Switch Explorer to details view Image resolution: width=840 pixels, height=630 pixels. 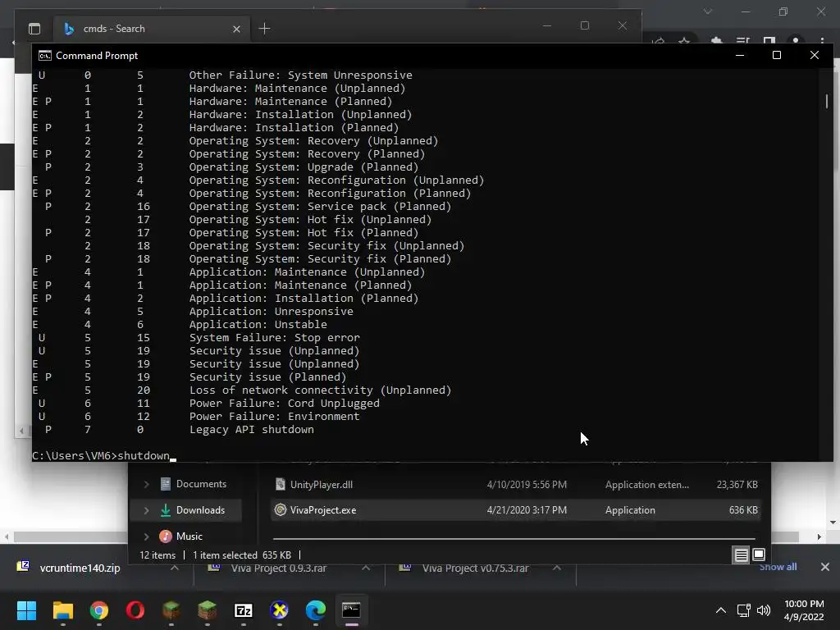click(x=741, y=555)
